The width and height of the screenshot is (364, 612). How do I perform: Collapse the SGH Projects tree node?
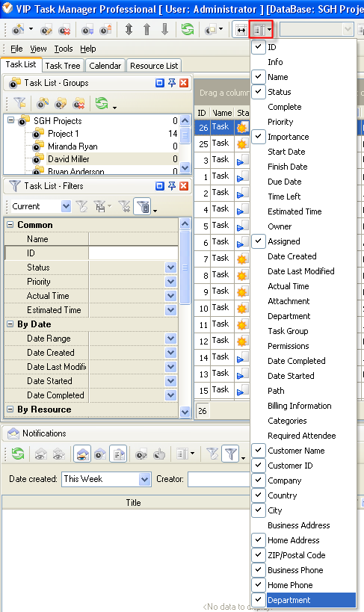(x=11, y=120)
